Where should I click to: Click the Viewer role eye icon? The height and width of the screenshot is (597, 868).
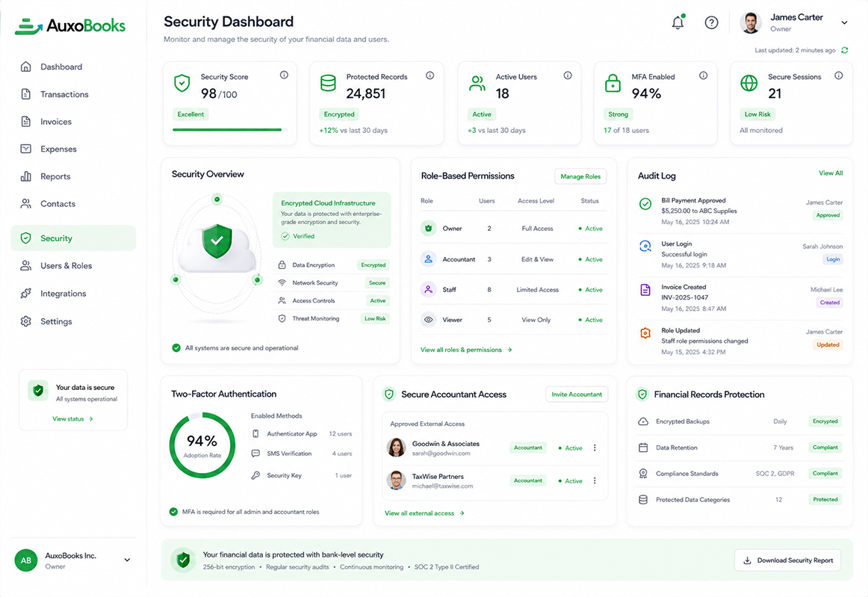click(429, 320)
